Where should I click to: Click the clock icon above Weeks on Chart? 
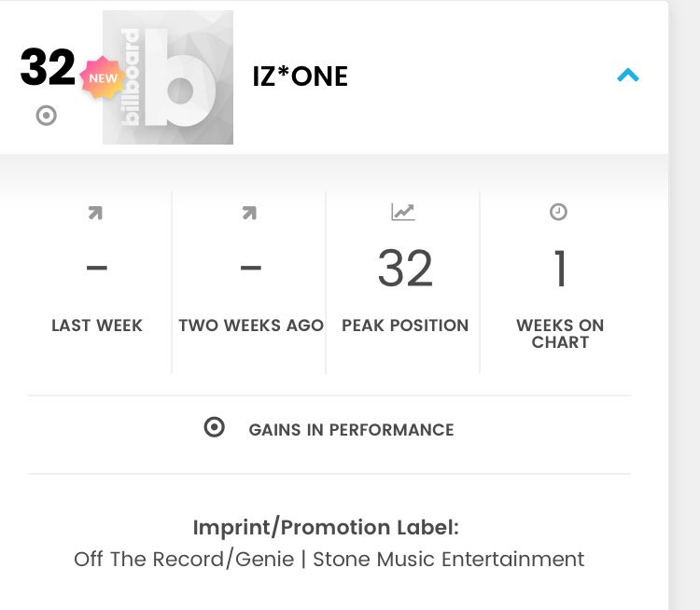[558, 212]
